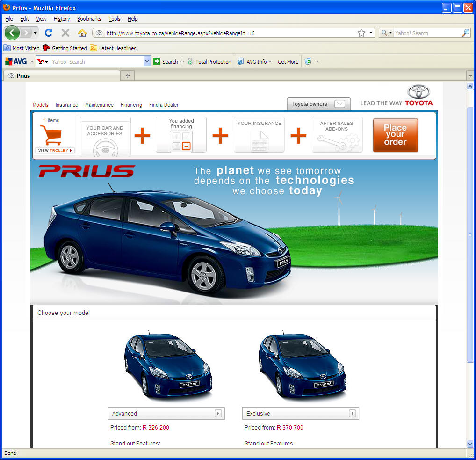This screenshot has width=476, height=460.
Task: Click the Exclusive price R 370 700
Action: pos(290,428)
